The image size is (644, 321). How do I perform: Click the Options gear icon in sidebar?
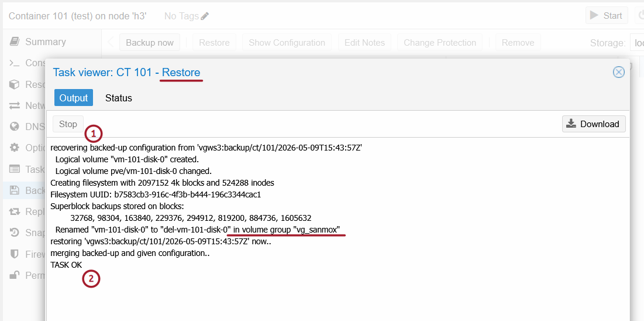pos(15,148)
